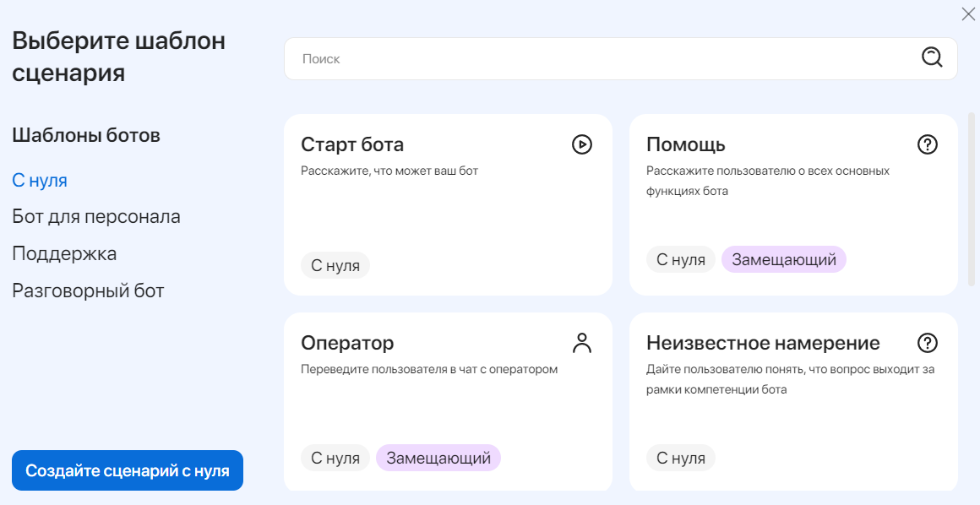Close the template selection dialog
This screenshot has height=505, width=980.
pyautogui.click(x=968, y=14)
